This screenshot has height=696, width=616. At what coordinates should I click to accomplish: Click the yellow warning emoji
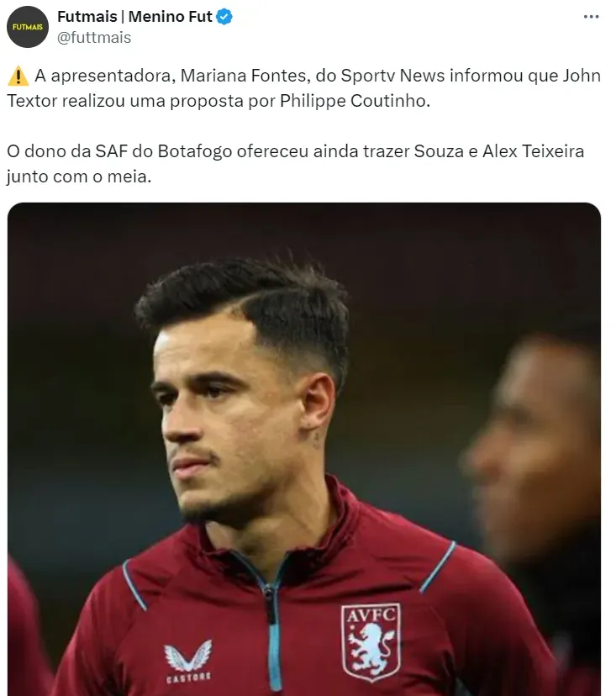tap(18, 76)
